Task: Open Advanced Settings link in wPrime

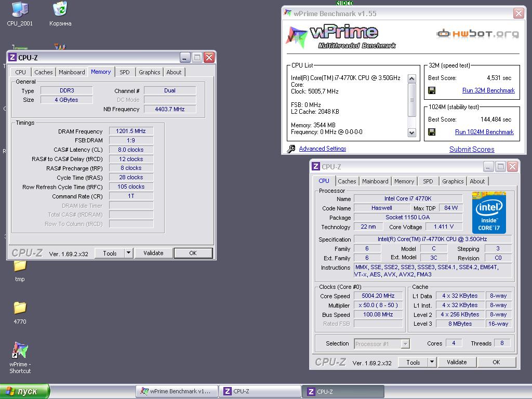Action: pos(322,149)
